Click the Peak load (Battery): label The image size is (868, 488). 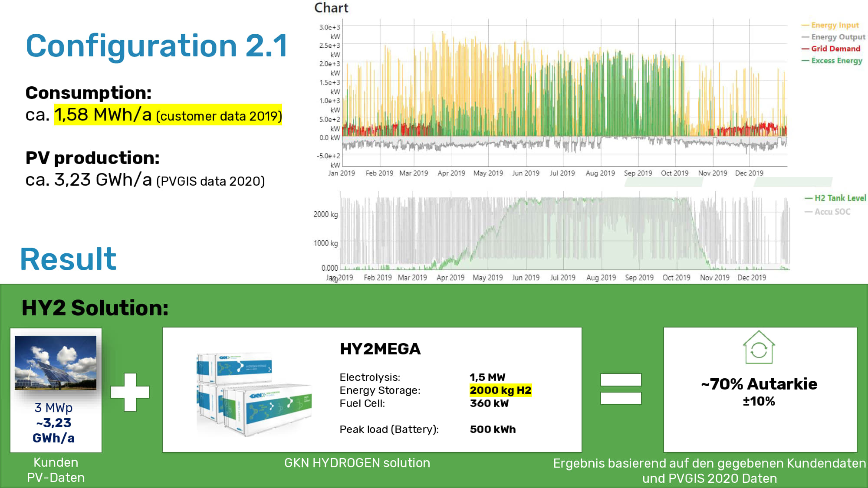389,429
